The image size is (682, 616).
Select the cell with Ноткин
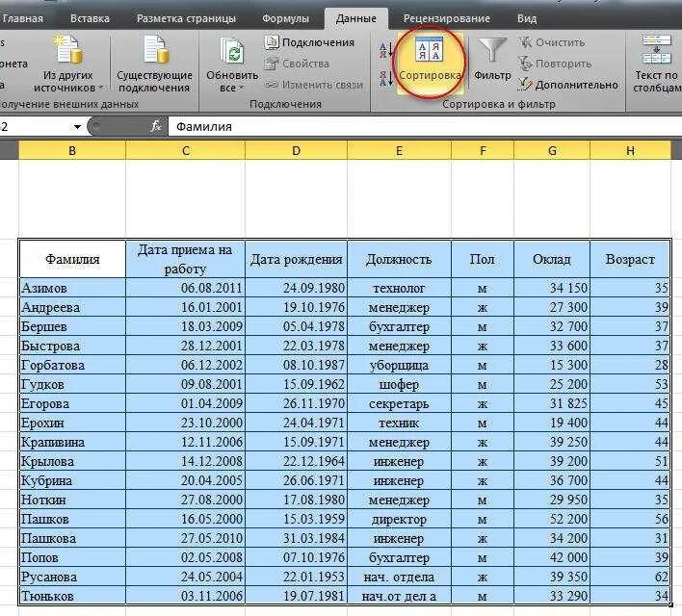click(x=72, y=500)
